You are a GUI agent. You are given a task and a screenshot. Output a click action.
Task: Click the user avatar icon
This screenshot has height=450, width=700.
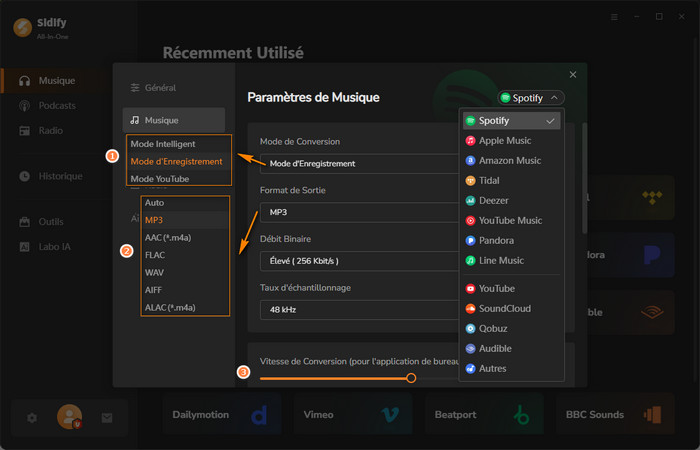pyautogui.click(x=69, y=416)
